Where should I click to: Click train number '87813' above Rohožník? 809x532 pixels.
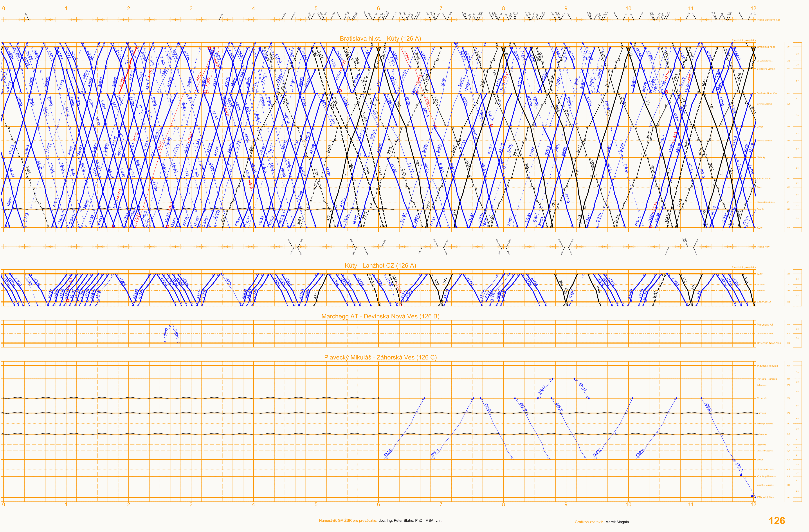542,390
